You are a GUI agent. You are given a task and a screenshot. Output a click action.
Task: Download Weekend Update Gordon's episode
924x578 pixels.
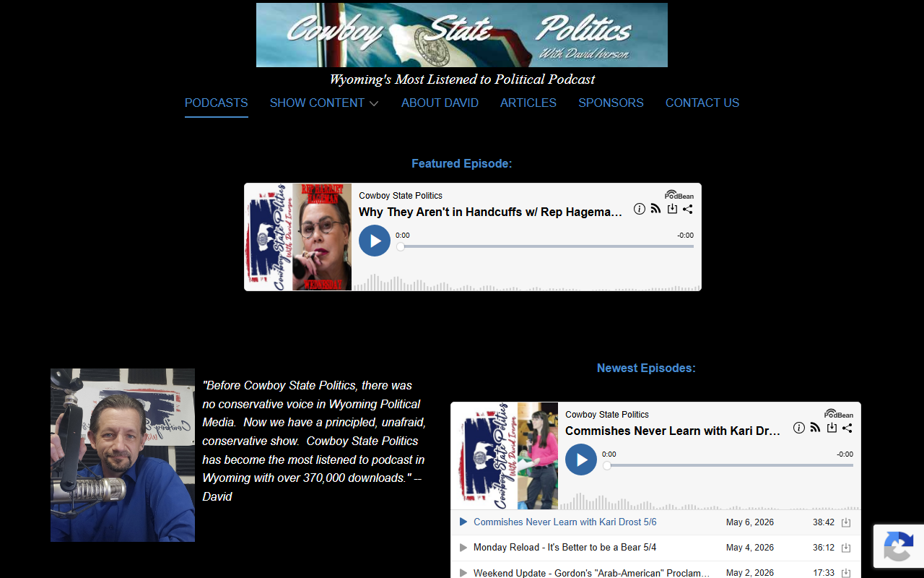[x=846, y=573]
